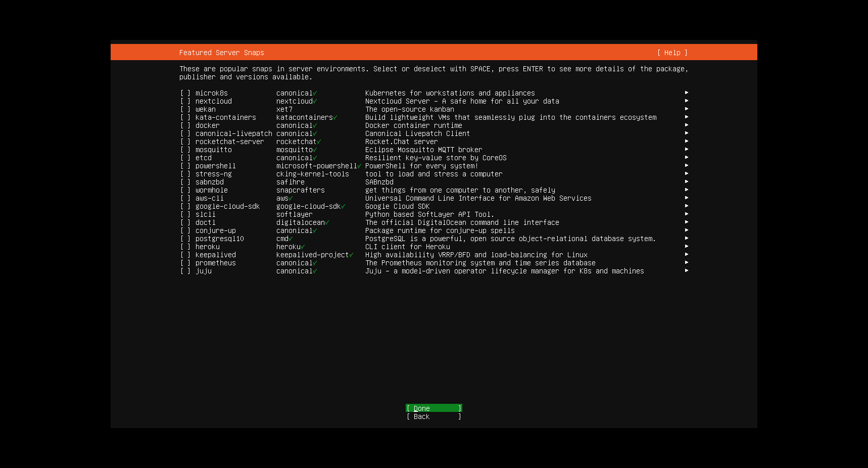Check the etcd snap checkbox
Image resolution: width=868 pixels, height=468 pixels.
[x=185, y=158]
